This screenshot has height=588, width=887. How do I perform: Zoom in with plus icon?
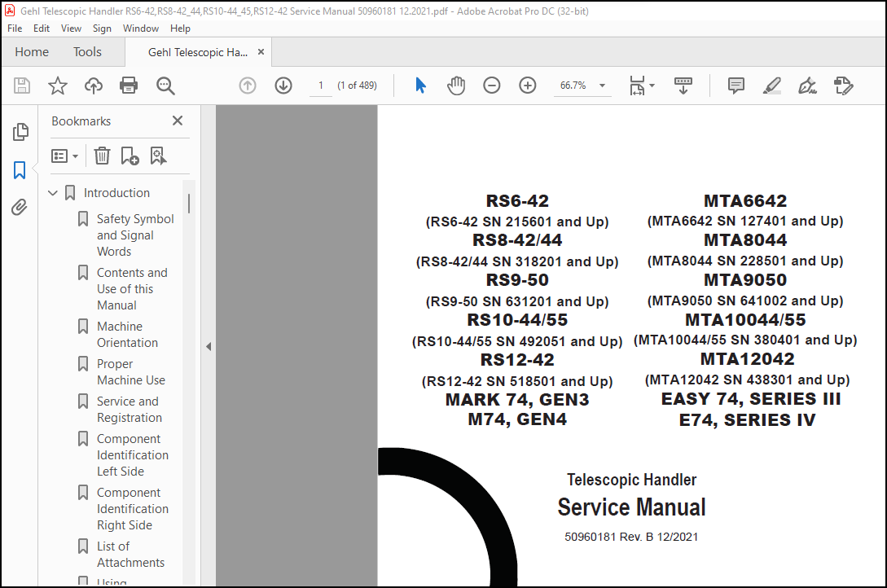click(x=527, y=86)
